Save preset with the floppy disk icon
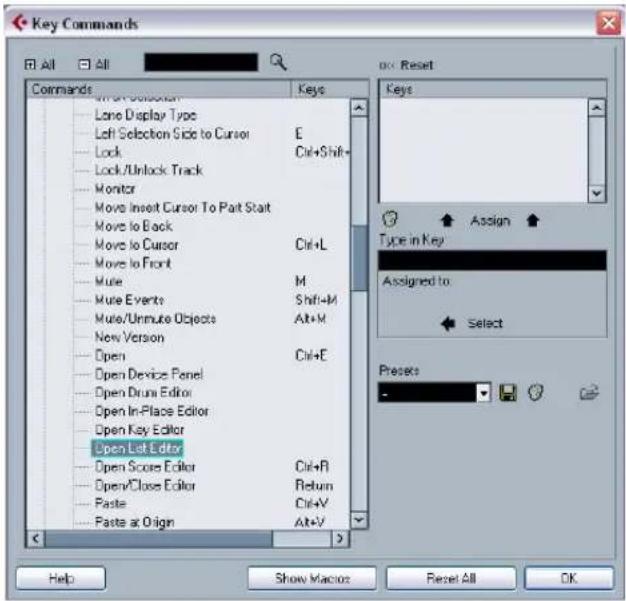Image resolution: width=626 pixels, height=601 pixels. (508, 393)
